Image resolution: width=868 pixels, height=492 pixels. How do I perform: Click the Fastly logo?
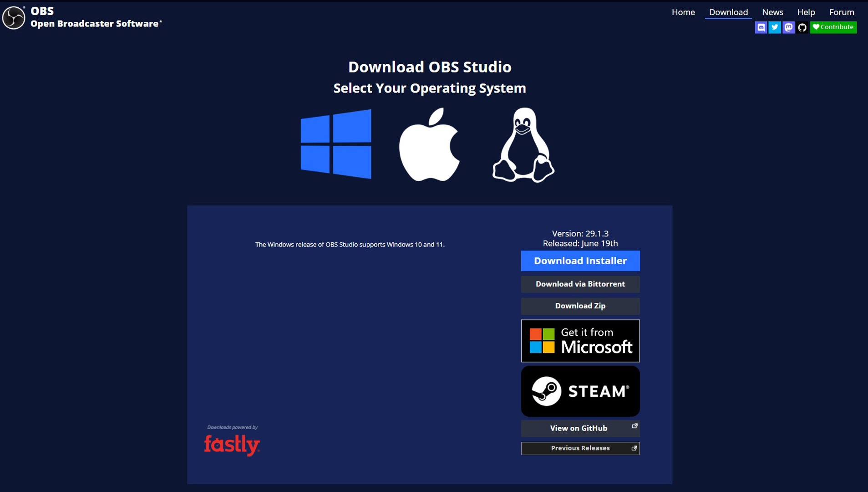[232, 444]
